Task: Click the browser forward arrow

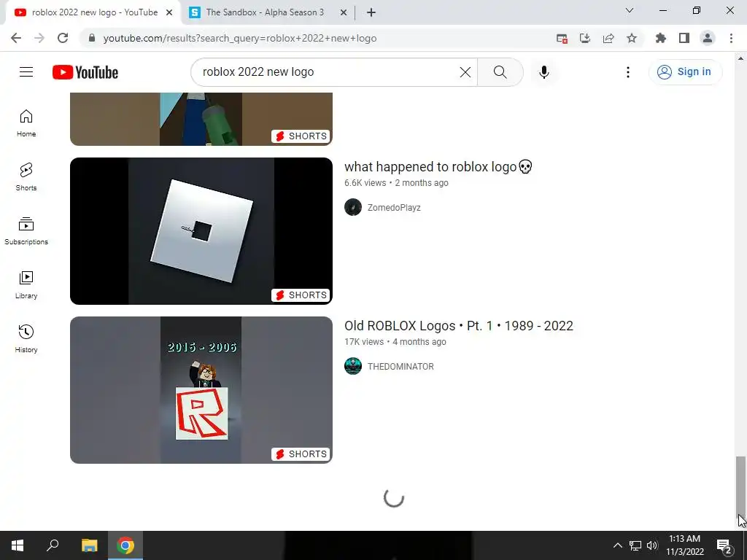Action: click(39, 38)
